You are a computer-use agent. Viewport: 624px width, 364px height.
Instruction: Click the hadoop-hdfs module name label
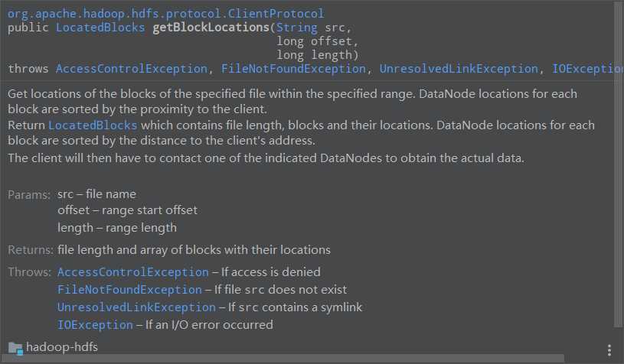[62, 347]
